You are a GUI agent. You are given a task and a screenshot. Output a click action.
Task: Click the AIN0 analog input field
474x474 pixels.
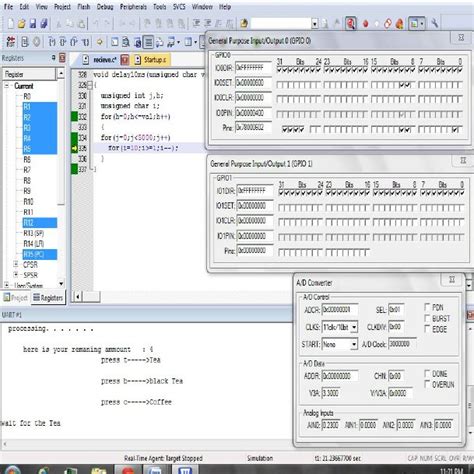coord(331,425)
